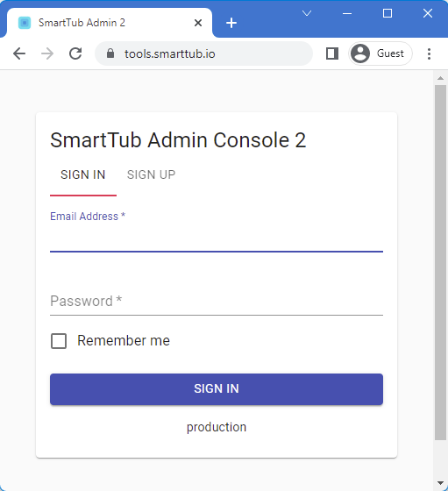Open the browser side panel icon
The width and height of the screenshot is (448, 491).
[332, 53]
